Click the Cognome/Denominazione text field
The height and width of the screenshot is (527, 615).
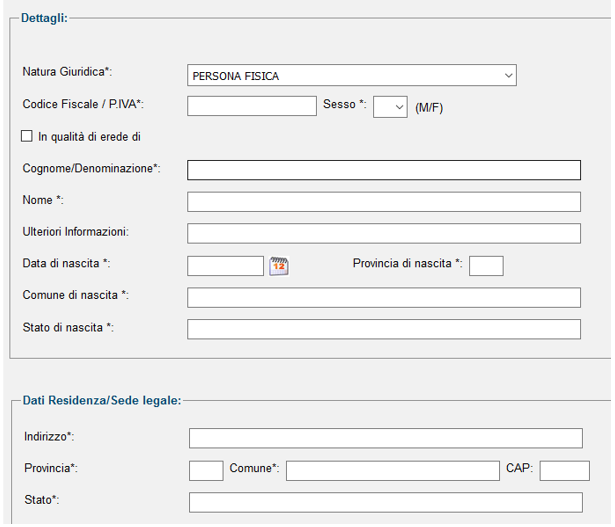(x=384, y=170)
